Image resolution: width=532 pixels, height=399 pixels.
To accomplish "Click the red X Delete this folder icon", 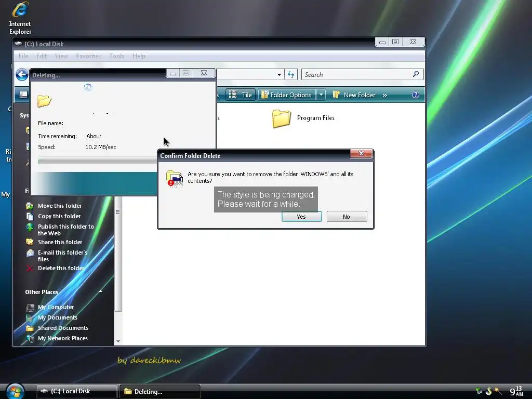I will click(30, 269).
